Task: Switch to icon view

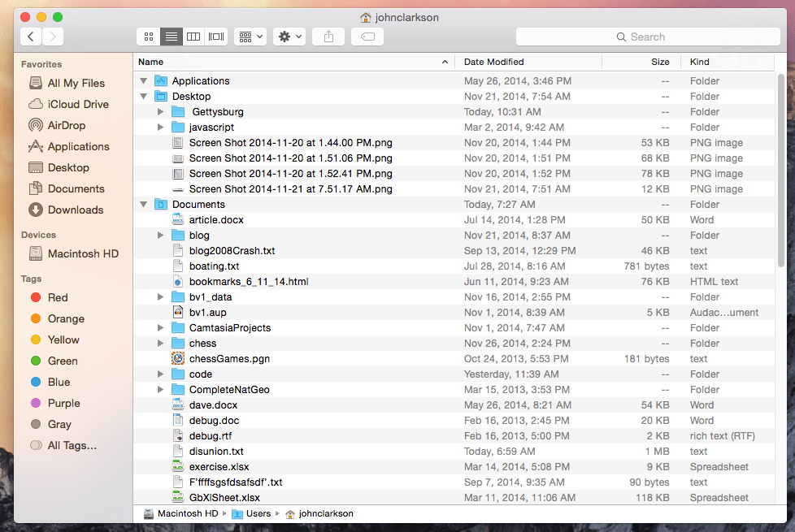Action: (x=148, y=36)
